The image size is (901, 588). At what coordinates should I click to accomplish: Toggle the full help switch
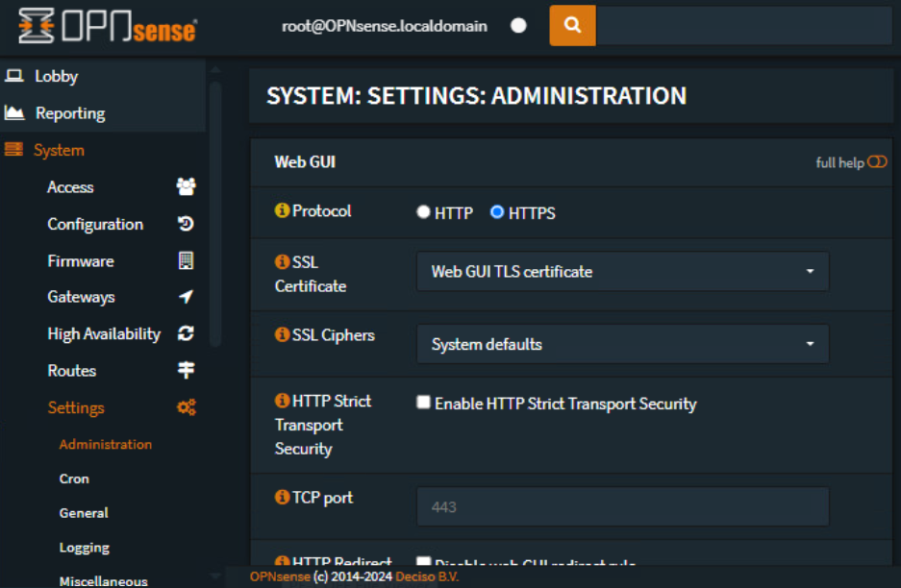[877, 162]
